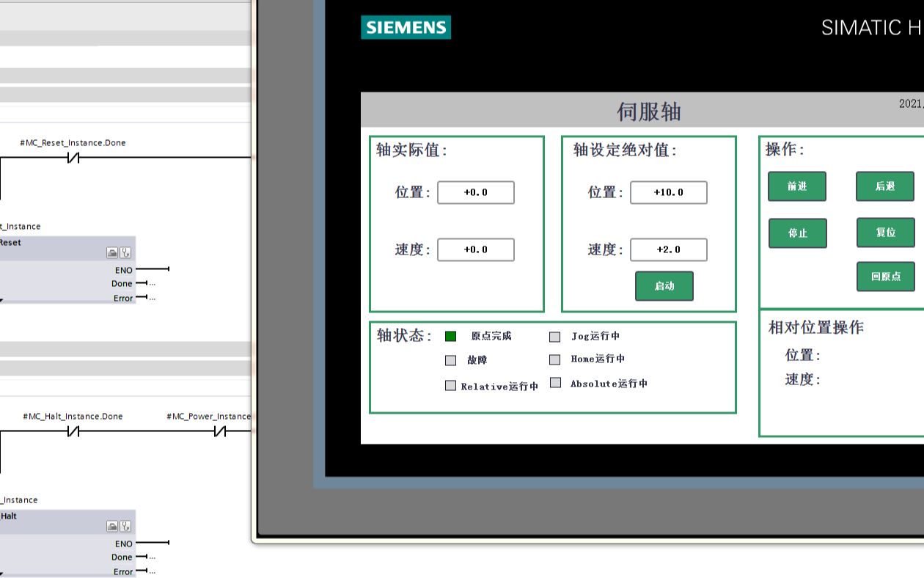Click the box open icon on MC_Halt block header
The image size is (924, 578).
[x=112, y=527]
